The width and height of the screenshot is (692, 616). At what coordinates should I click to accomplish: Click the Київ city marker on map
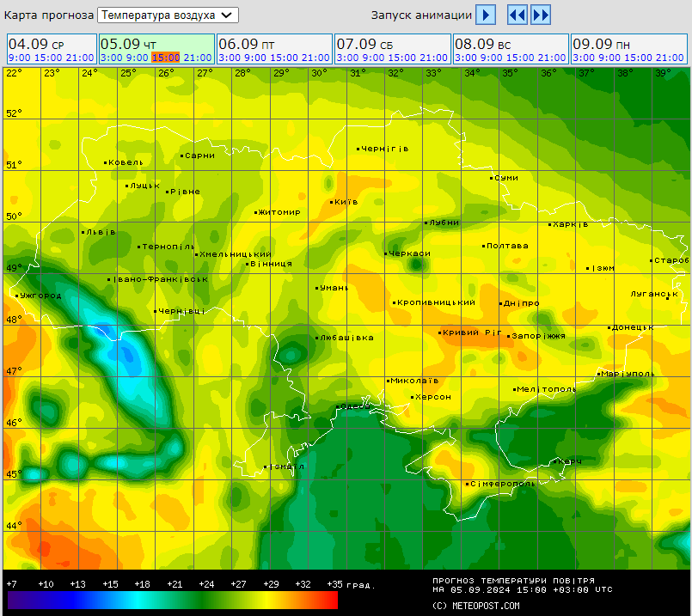(x=333, y=202)
